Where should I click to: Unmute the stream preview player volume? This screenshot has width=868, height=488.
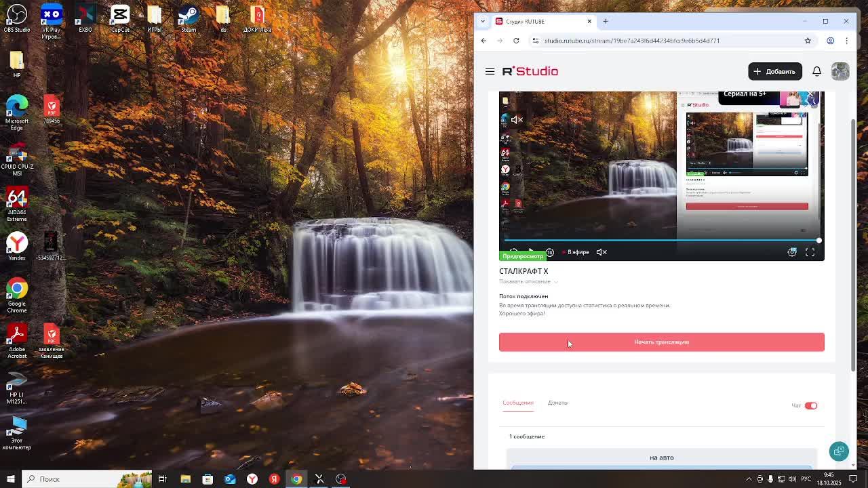(601, 252)
